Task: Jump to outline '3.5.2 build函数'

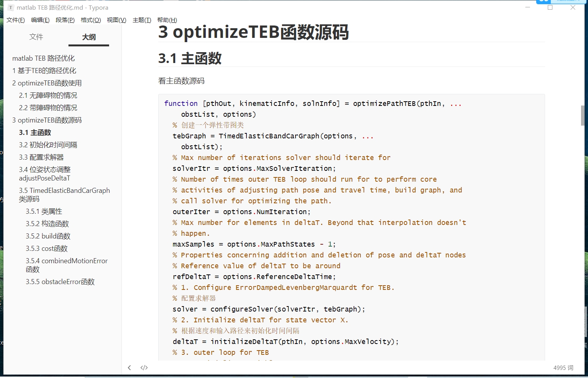Action: coord(48,236)
